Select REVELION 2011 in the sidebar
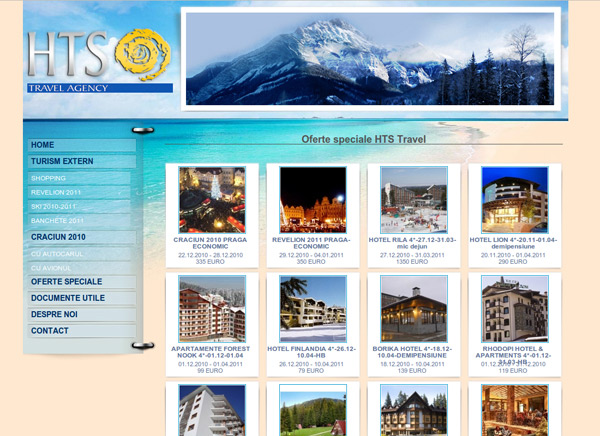Viewport: 600px width, 436px height. click(x=79, y=193)
